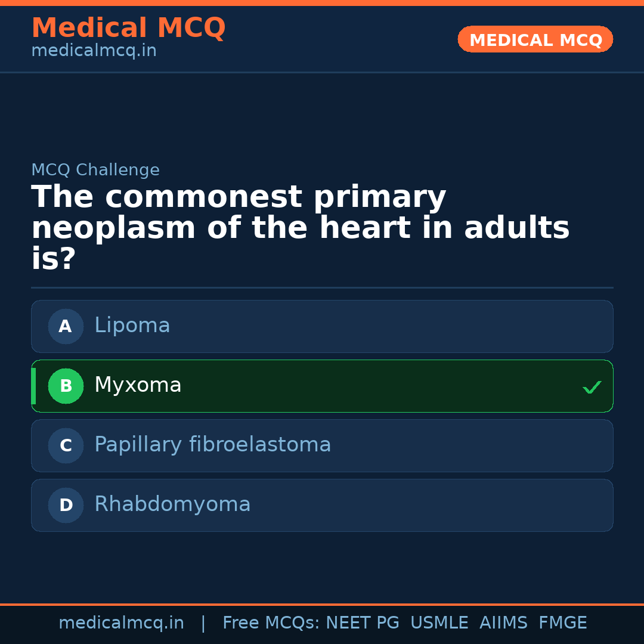This screenshot has width=644, height=644.
Task: Click the green B option circle
Action: click(x=66, y=386)
